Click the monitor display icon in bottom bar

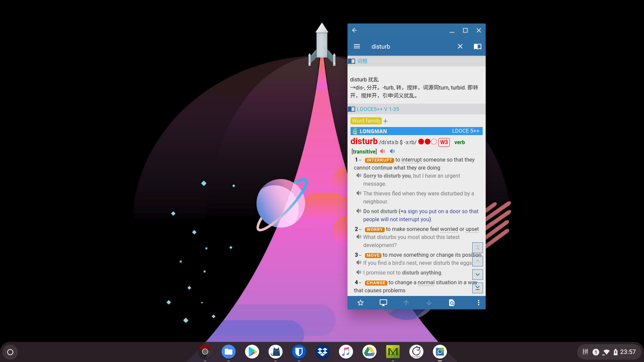click(x=383, y=303)
